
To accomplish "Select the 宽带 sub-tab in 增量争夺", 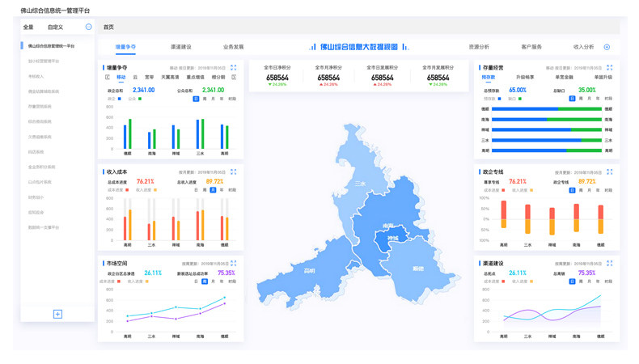I will [149, 77].
